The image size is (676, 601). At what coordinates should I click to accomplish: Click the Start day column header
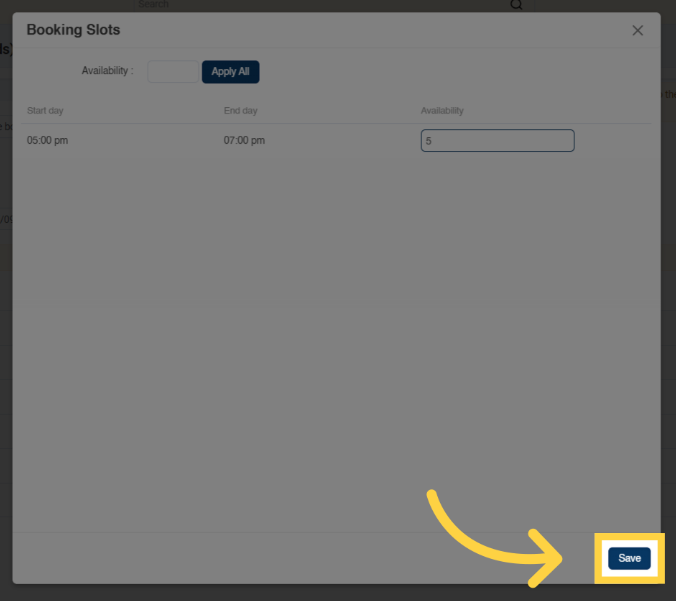(x=45, y=110)
